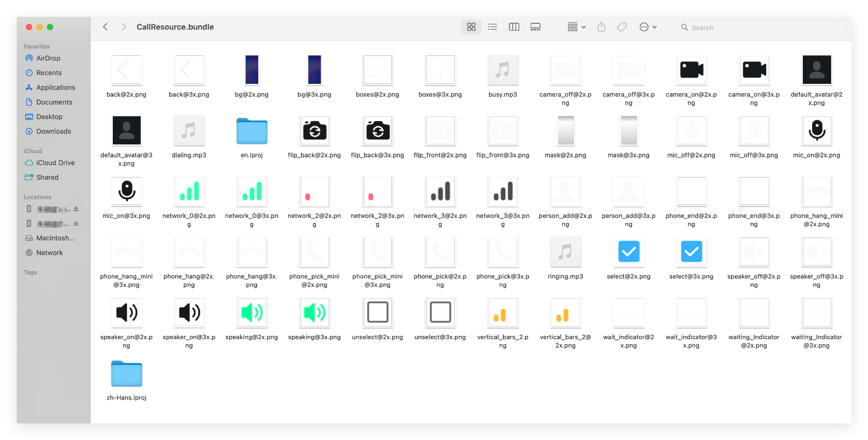
Task: Select icon grid view button
Action: point(471,27)
